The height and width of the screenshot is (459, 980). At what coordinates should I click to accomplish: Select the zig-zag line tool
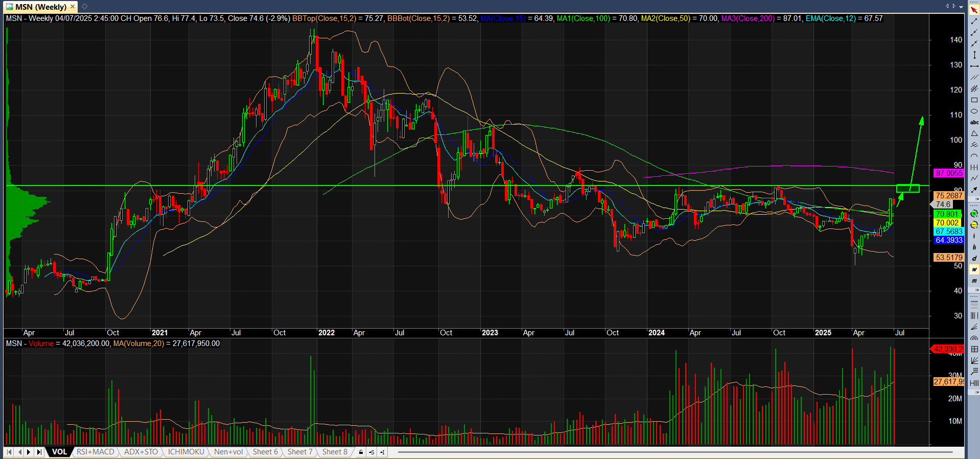point(974,178)
